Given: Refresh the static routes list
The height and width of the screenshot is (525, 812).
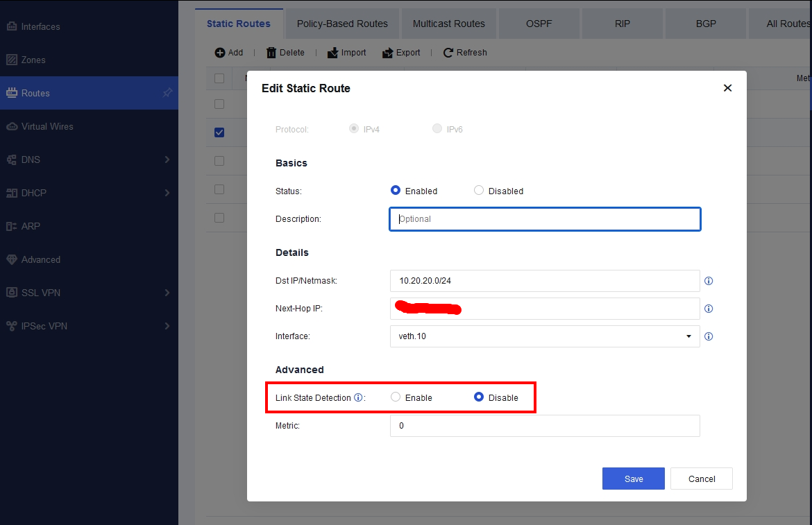Looking at the screenshot, I should [465, 52].
